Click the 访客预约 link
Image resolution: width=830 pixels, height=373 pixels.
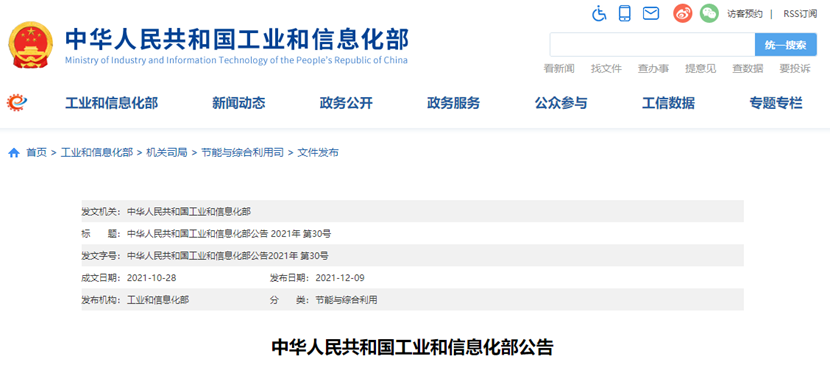[x=745, y=14]
